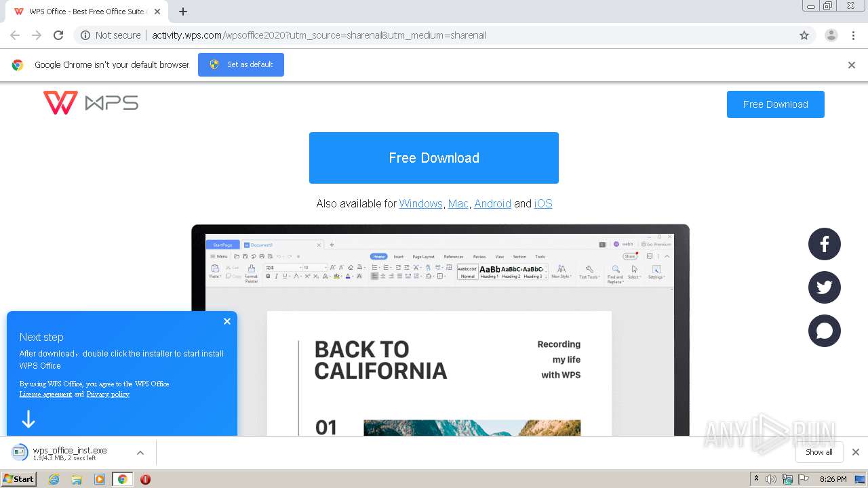Open the chat bubble share icon
The width and height of the screenshot is (868, 488).
tap(825, 331)
